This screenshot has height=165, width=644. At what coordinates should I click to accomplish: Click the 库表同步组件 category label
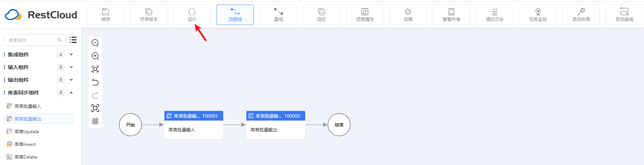[x=23, y=93]
